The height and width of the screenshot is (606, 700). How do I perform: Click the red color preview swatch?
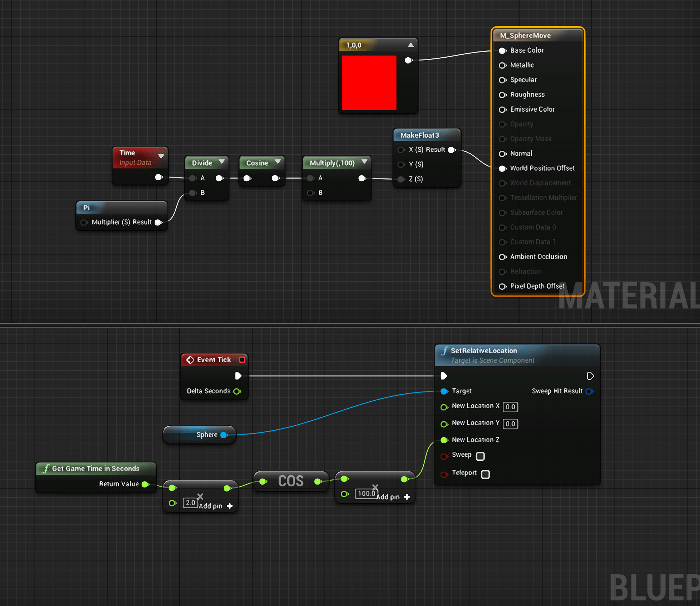pos(369,82)
